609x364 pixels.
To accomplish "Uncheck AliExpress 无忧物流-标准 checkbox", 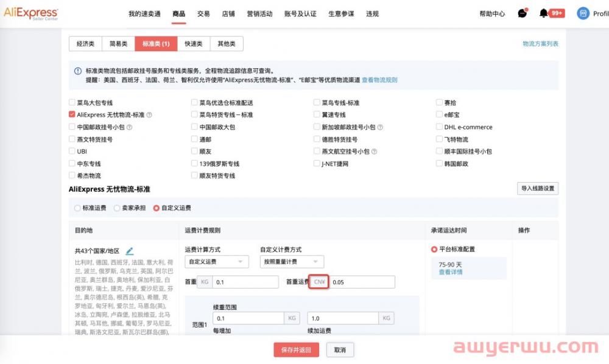I will coord(72,114).
